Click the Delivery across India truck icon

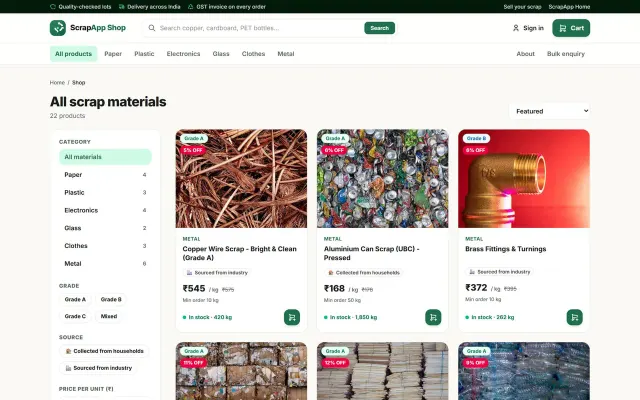tap(122, 7)
